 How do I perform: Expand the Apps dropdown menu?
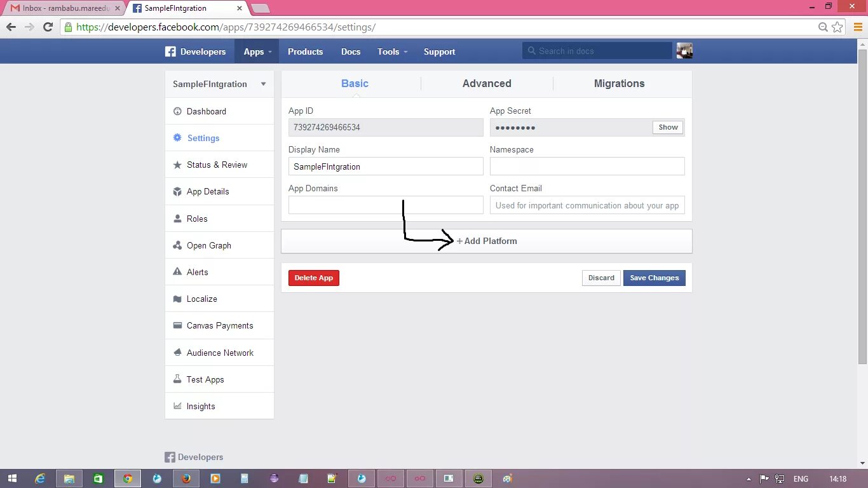257,51
